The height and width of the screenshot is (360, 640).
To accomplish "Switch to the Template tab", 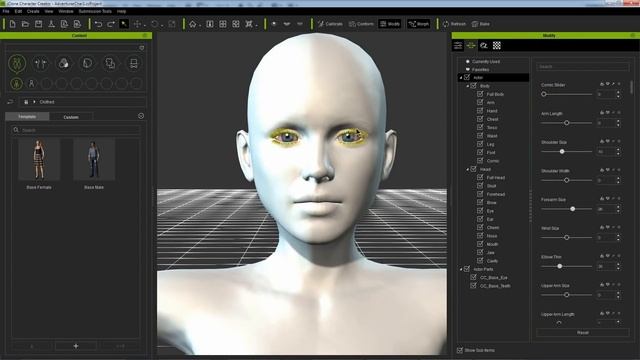I will click(27, 117).
